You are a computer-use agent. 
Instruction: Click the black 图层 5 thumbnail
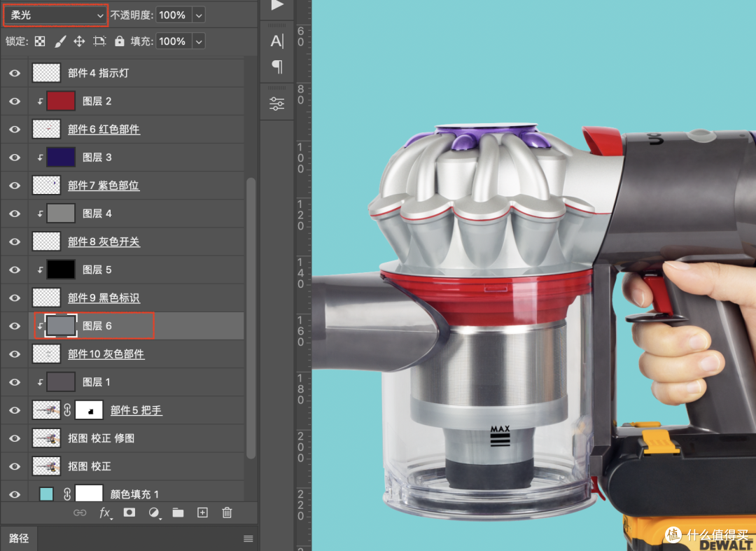[x=61, y=270]
